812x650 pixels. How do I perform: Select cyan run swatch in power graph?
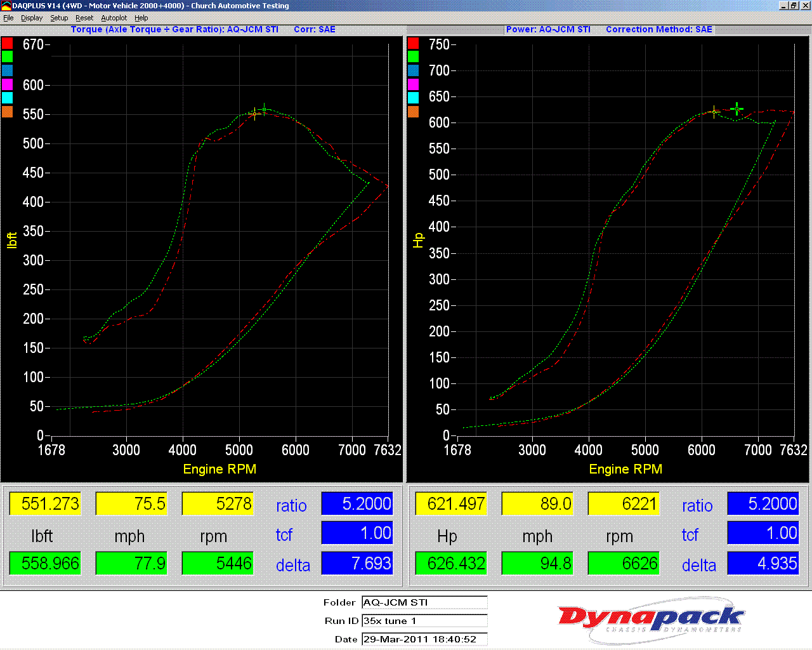[x=413, y=98]
